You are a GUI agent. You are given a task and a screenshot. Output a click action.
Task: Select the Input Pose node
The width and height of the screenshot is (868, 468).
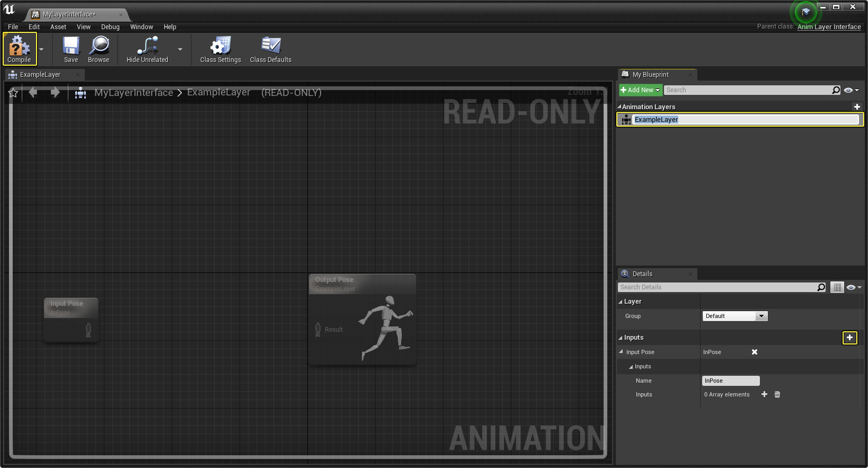click(71, 320)
